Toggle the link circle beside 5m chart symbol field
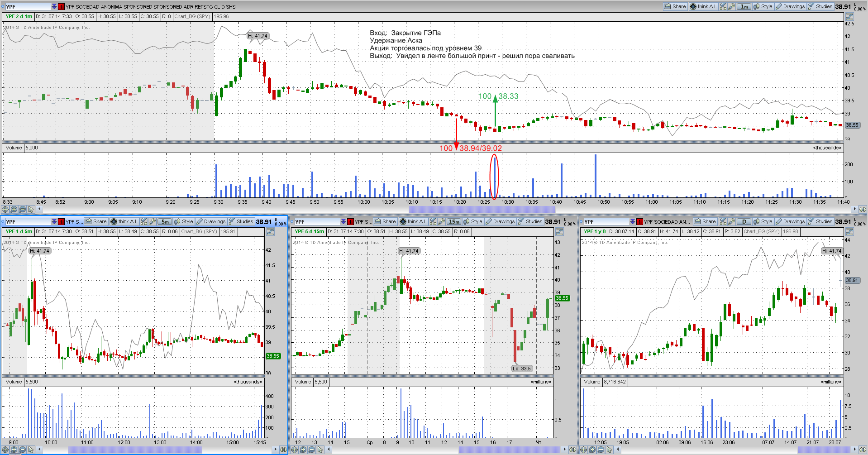 [x=3, y=221]
